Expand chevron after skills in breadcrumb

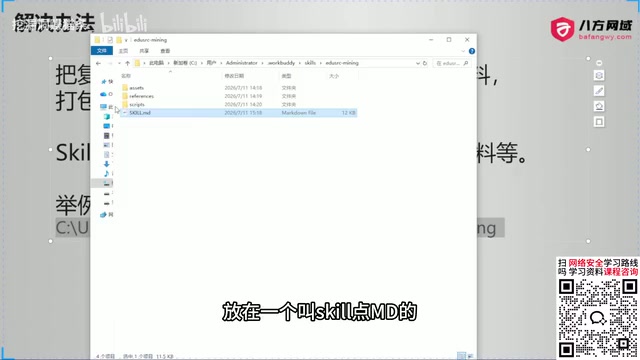click(320, 63)
